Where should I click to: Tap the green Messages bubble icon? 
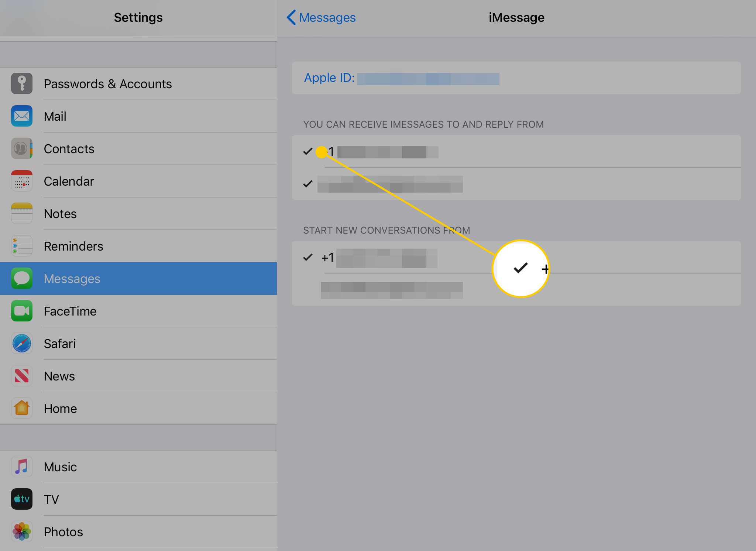pyautogui.click(x=22, y=278)
